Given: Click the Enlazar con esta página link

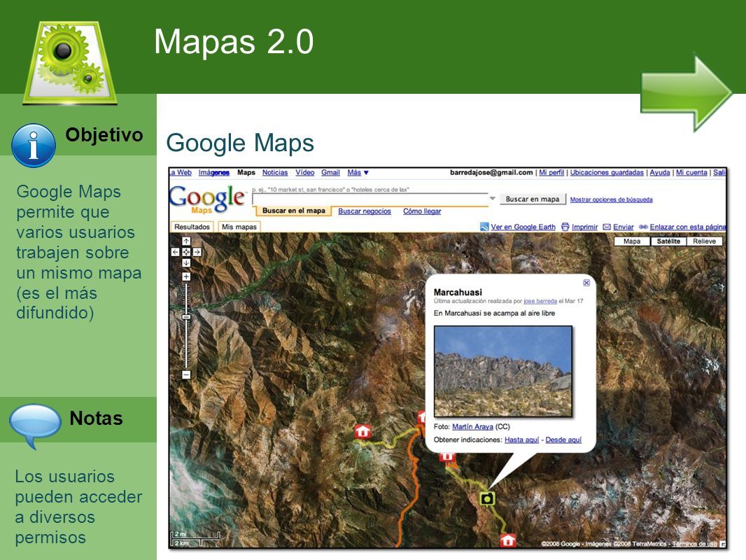Looking at the screenshot, I should pos(688,227).
